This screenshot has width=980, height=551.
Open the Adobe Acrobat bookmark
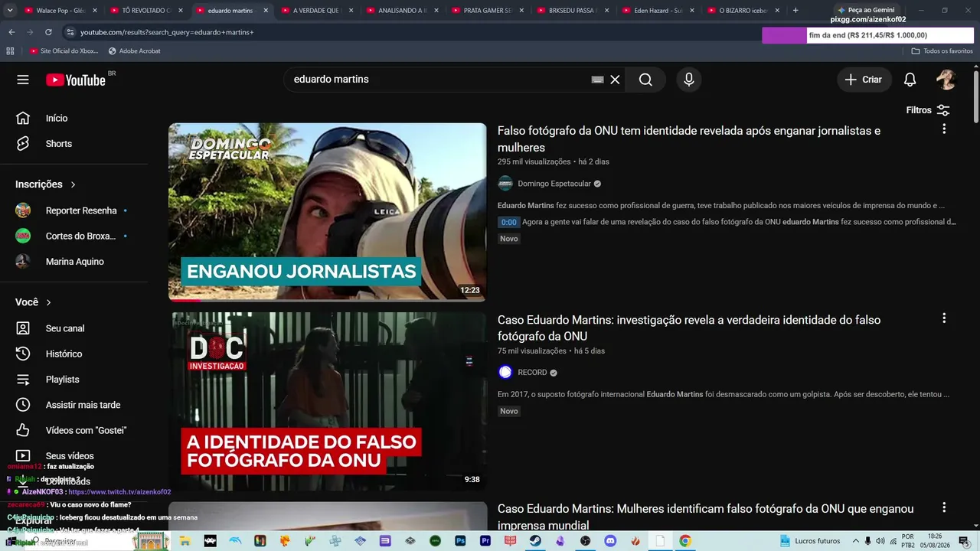[x=135, y=51]
